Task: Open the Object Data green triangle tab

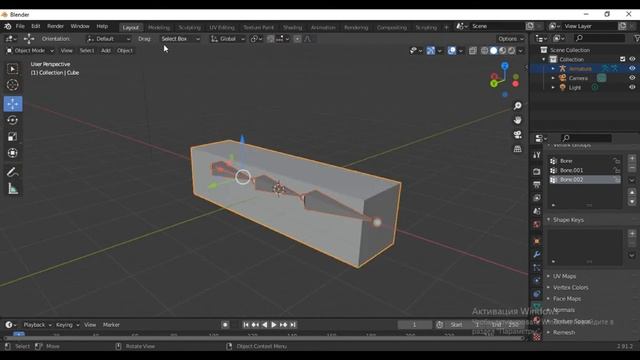Action: coord(537,307)
